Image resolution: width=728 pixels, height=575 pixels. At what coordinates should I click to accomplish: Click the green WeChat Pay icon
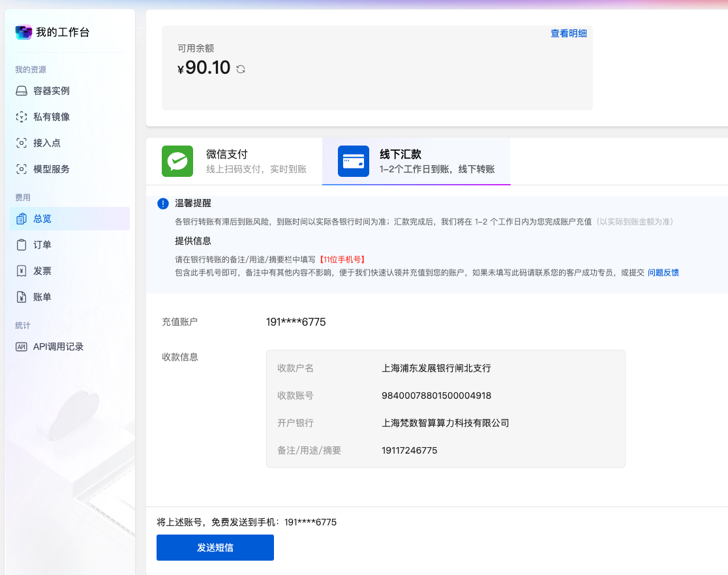(x=177, y=161)
